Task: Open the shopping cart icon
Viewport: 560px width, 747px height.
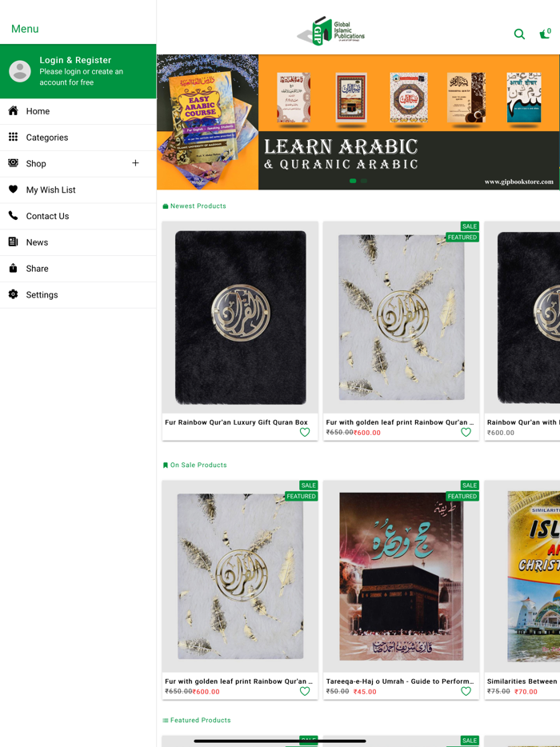Action: point(545,34)
